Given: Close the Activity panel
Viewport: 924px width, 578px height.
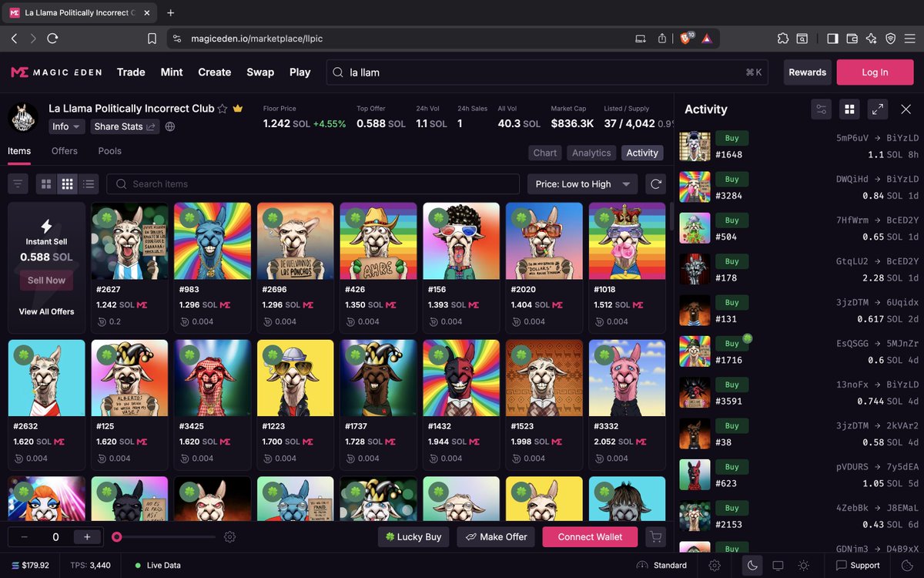Looking at the screenshot, I should pos(906,109).
